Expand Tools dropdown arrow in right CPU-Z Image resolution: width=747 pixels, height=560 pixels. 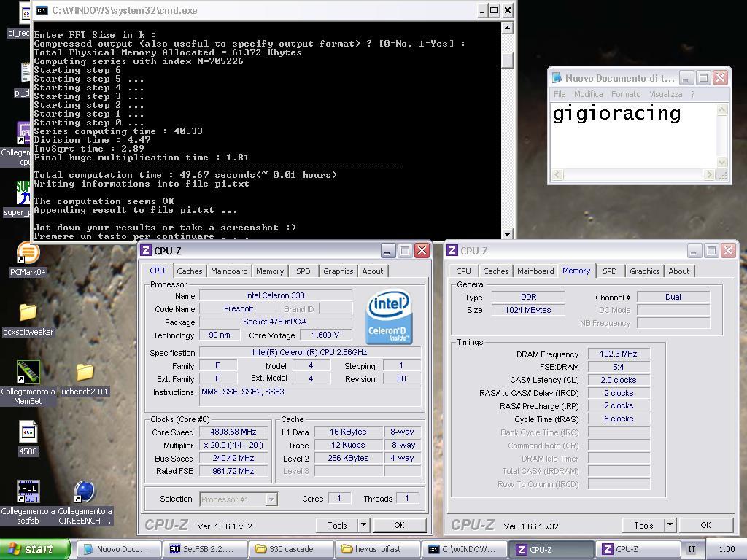pos(670,525)
